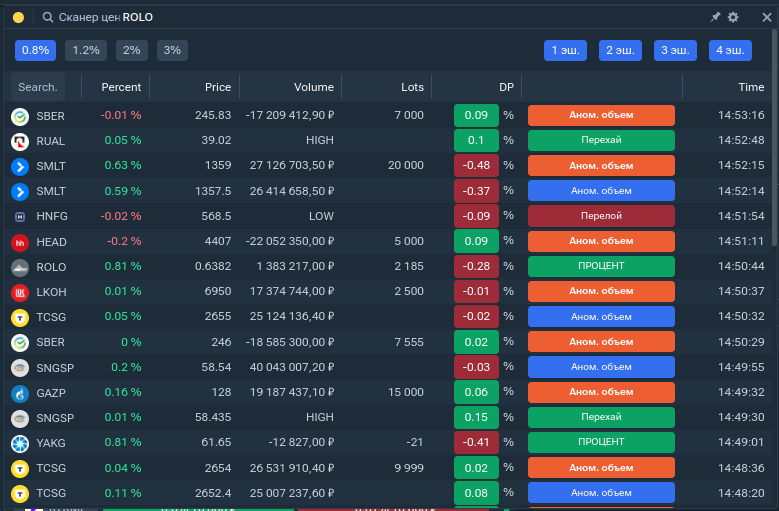Toggle the 3% percent filter
Viewport: 779px width, 511px height.
point(172,50)
